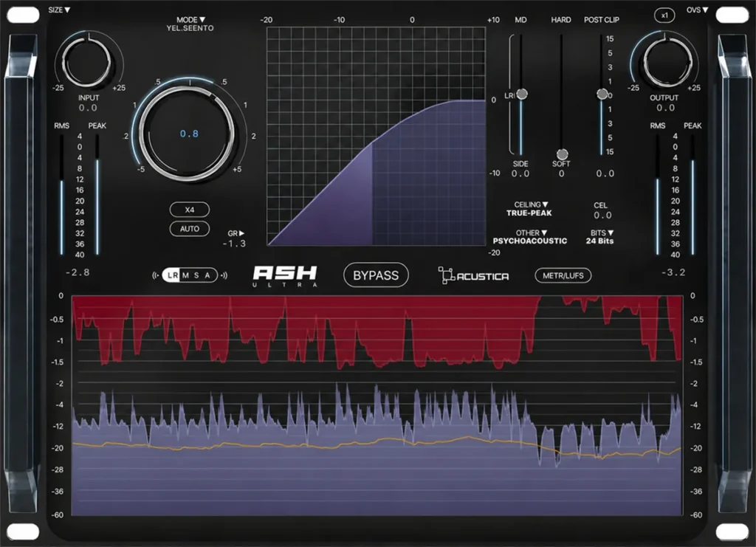Viewport: 756px width, 547px height.
Task: Expand the CEILING type dropdown
Action: 530,204
